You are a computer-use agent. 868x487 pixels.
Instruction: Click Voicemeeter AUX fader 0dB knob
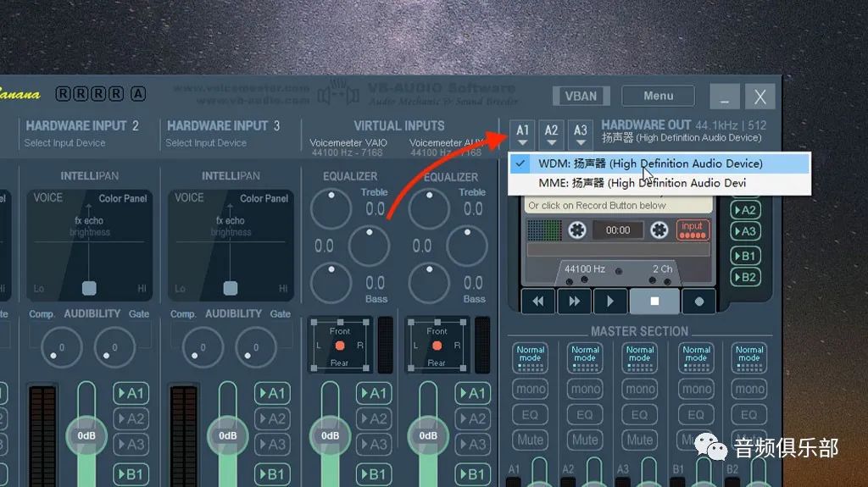[428, 435]
